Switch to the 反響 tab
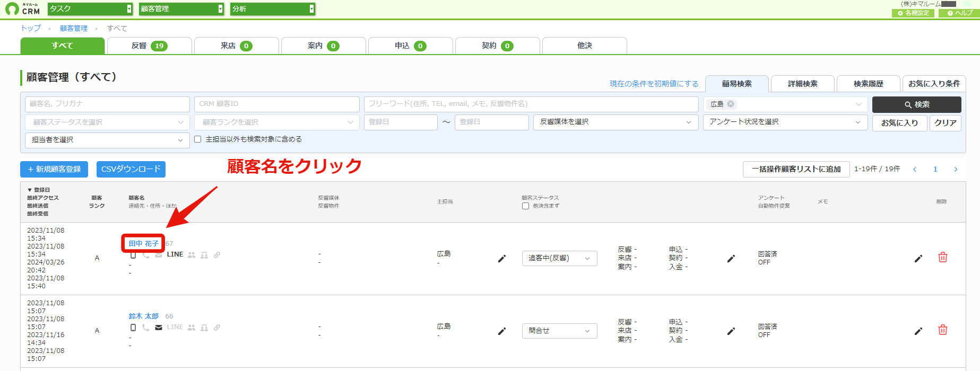 point(150,46)
